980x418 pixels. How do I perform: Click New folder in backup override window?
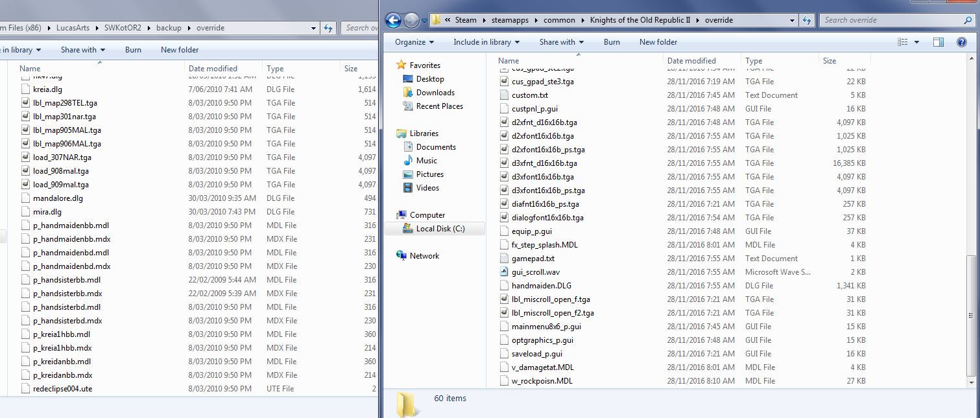tap(180, 50)
